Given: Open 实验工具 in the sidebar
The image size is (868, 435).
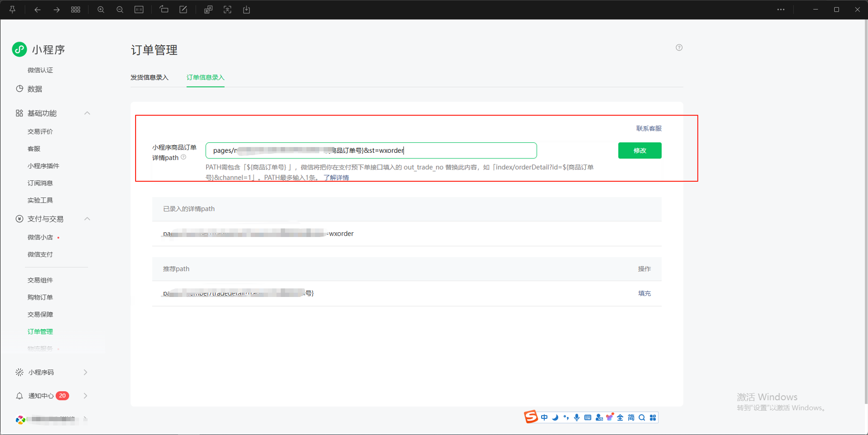Looking at the screenshot, I should (40, 200).
